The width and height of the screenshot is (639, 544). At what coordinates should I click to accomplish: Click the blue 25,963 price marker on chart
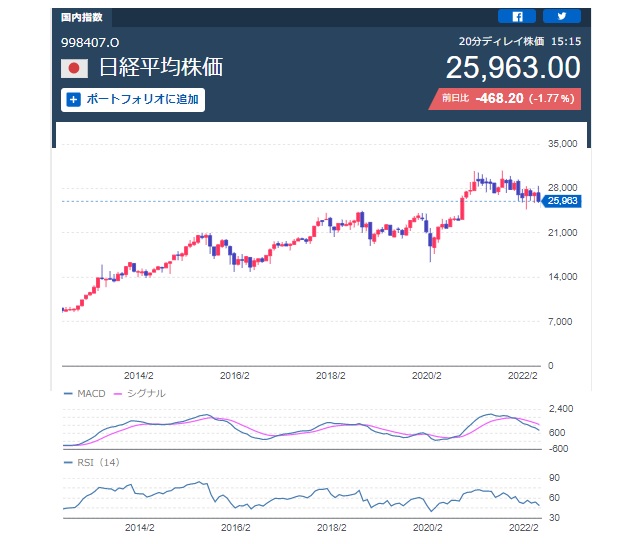click(561, 201)
